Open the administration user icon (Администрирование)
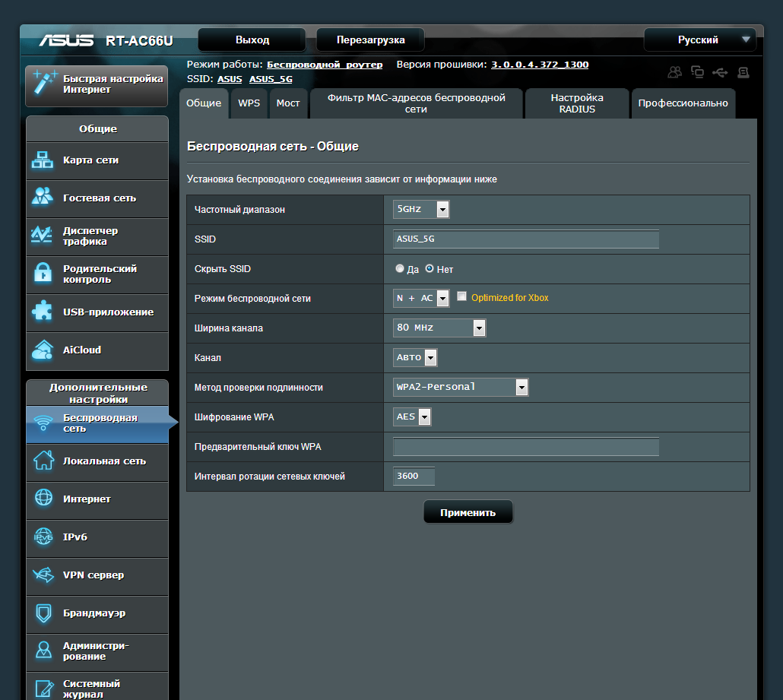The height and width of the screenshot is (700, 783). coord(43,650)
